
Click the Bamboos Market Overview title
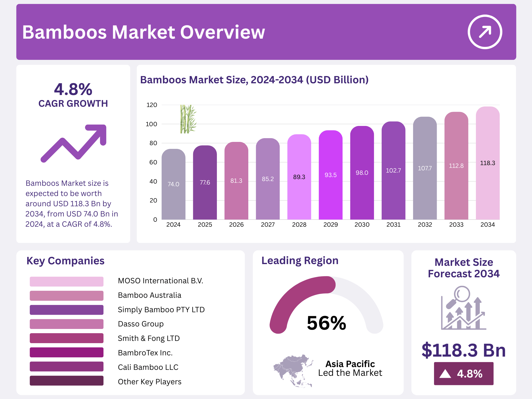pyautogui.click(x=143, y=32)
